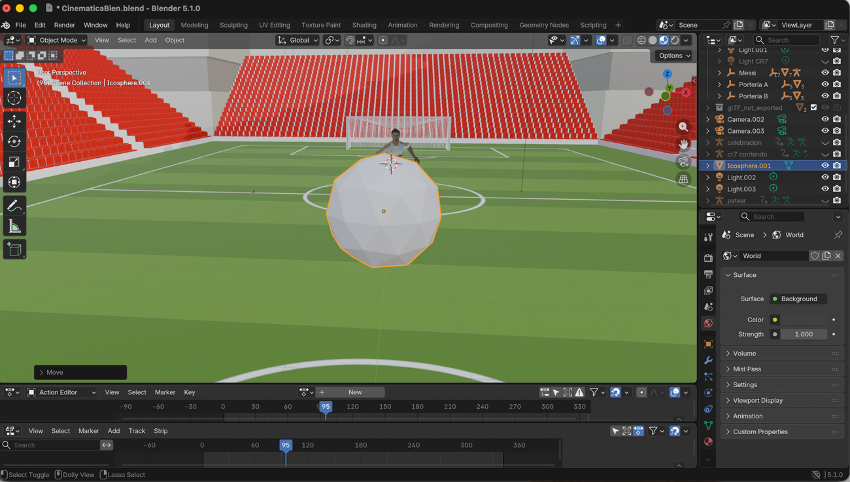Click the viewport pan hand icon
Viewport: 850px width, 482px height.
tap(684, 144)
